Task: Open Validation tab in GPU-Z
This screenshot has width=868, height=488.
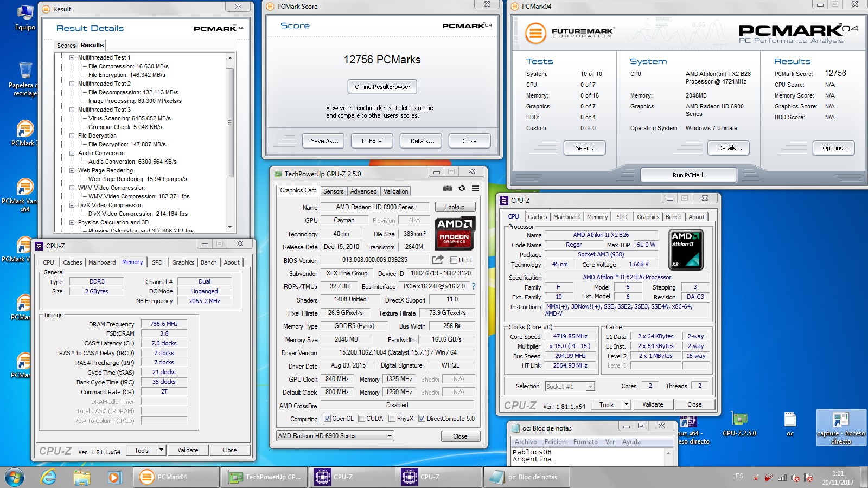Action: 395,191
